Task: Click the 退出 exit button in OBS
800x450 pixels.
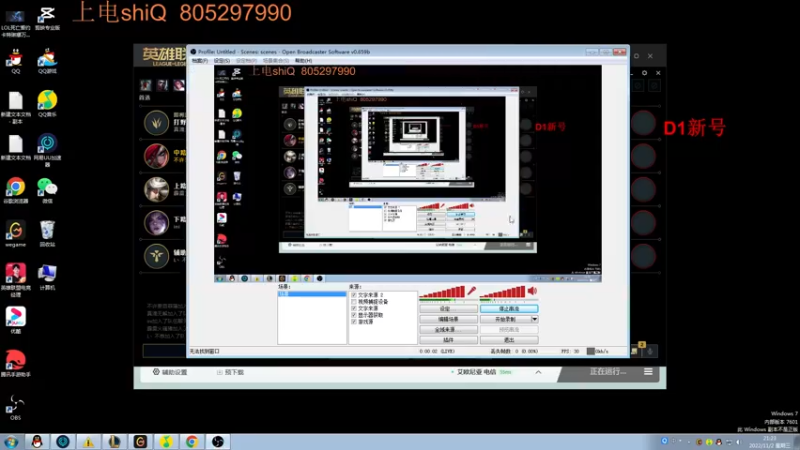Action: [x=509, y=340]
